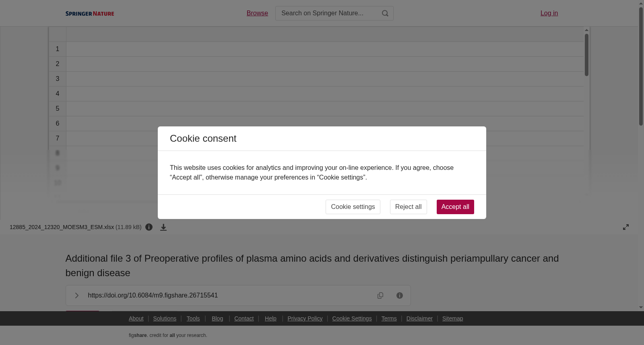Open the DOI info icon
Screen dimensions: 644x345
coord(400,295)
